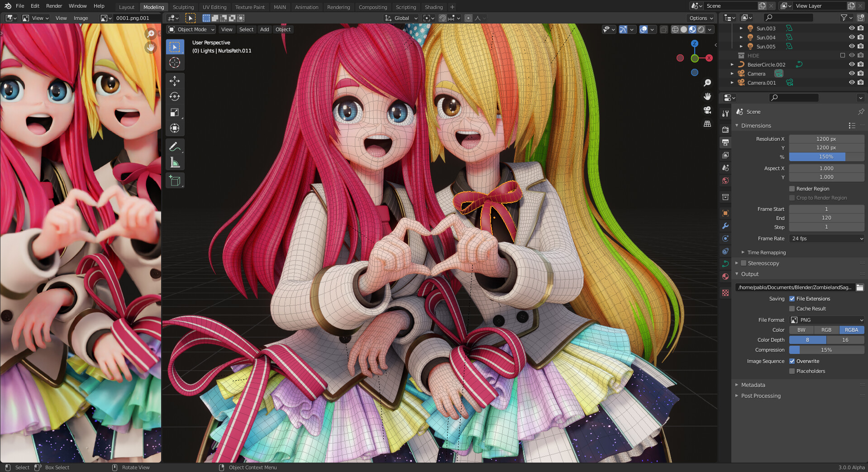
Task: Switch viewport to solid shading
Action: [684, 29]
